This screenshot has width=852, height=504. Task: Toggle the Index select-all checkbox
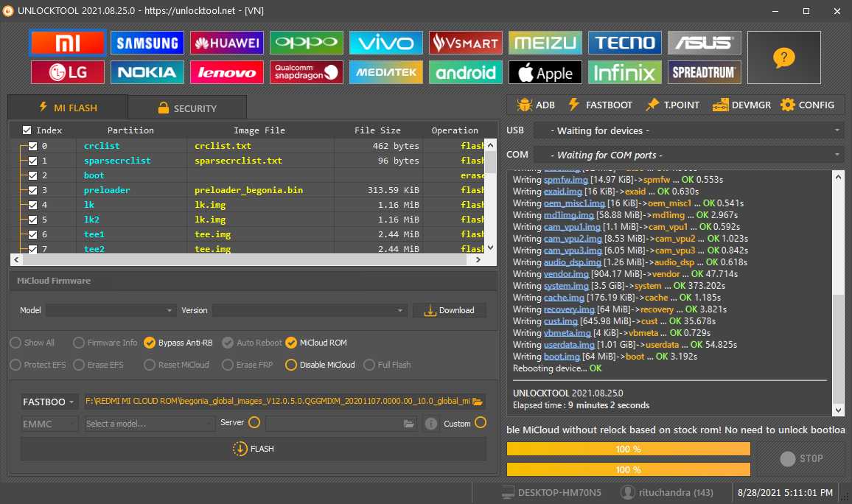pos(27,130)
